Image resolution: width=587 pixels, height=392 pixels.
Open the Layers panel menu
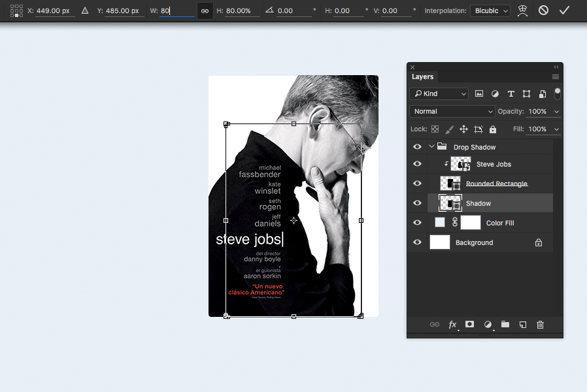point(555,76)
